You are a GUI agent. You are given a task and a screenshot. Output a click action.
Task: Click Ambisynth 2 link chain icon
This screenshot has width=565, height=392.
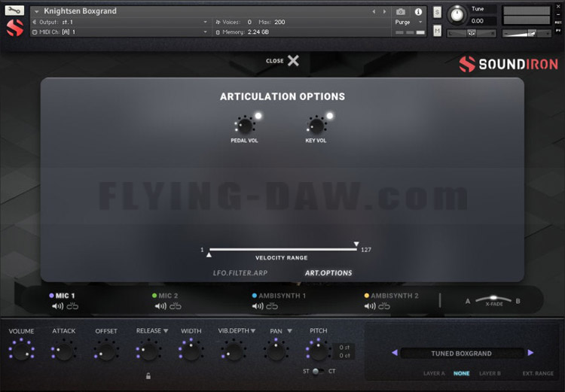[x=384, y=306]
